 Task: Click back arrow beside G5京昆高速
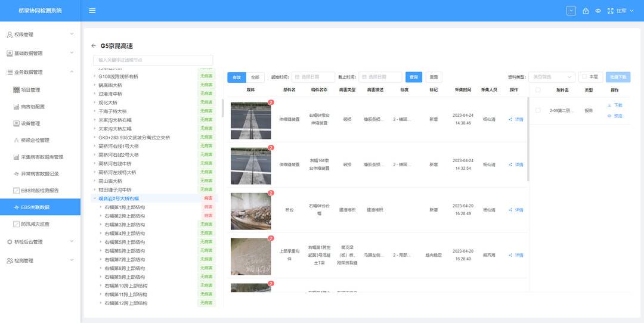click(x=94, y=46)
